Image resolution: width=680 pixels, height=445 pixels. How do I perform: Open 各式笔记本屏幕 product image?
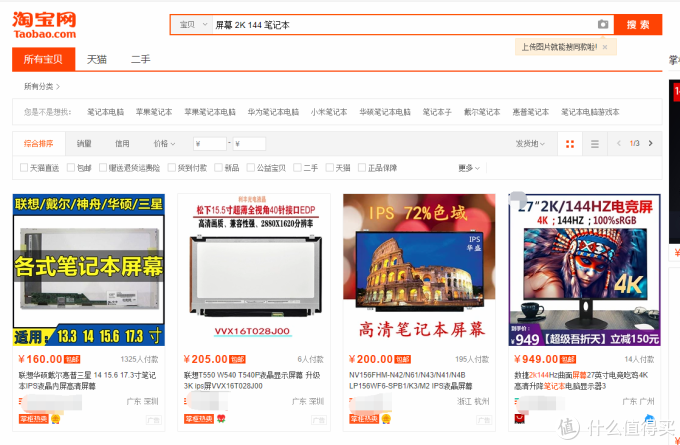[89, 270]
